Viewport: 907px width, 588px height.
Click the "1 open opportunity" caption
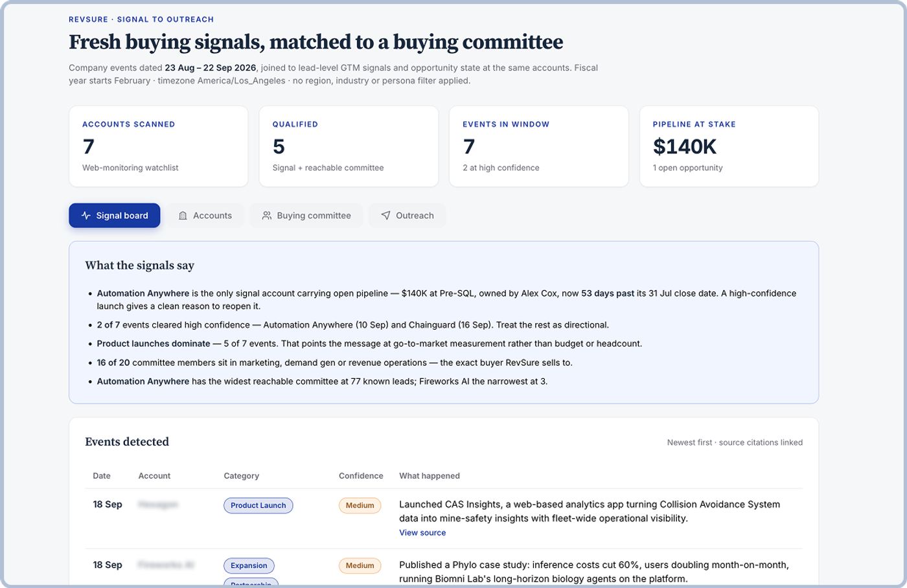[x=687, y=168]
